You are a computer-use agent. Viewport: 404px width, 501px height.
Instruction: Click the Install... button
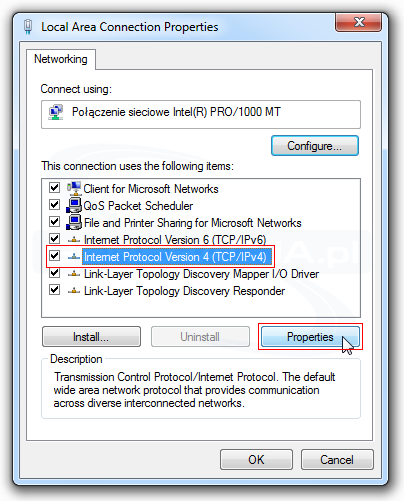point(91,337)
